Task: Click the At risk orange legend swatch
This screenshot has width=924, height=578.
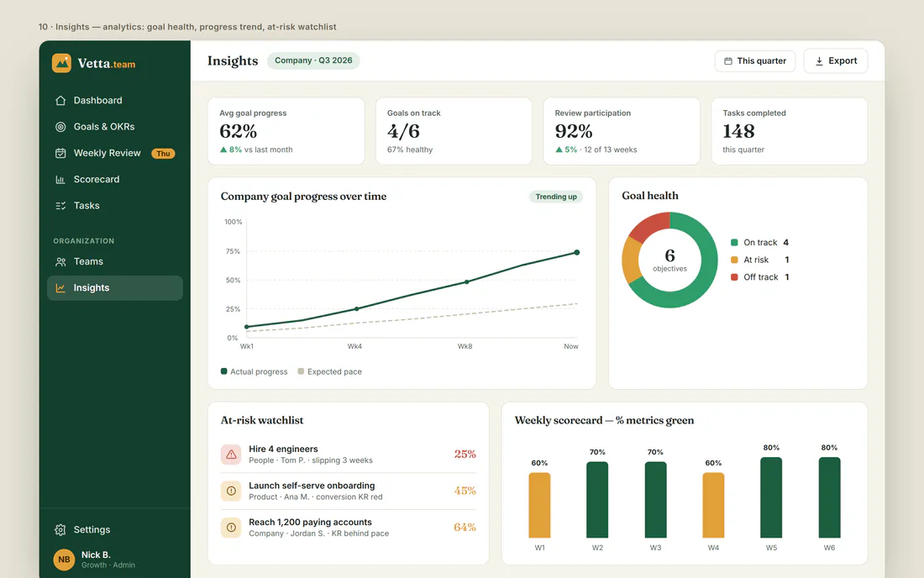Action: 734,260
